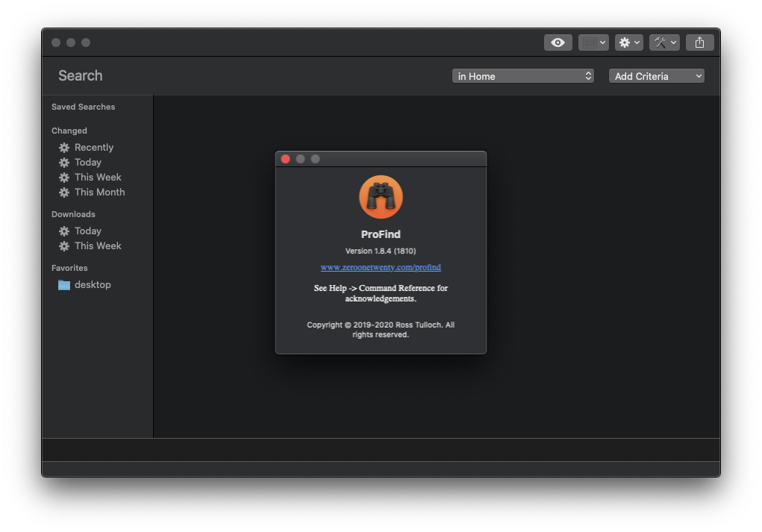Click gear icon beside This Month

click(x=64, y=193)
